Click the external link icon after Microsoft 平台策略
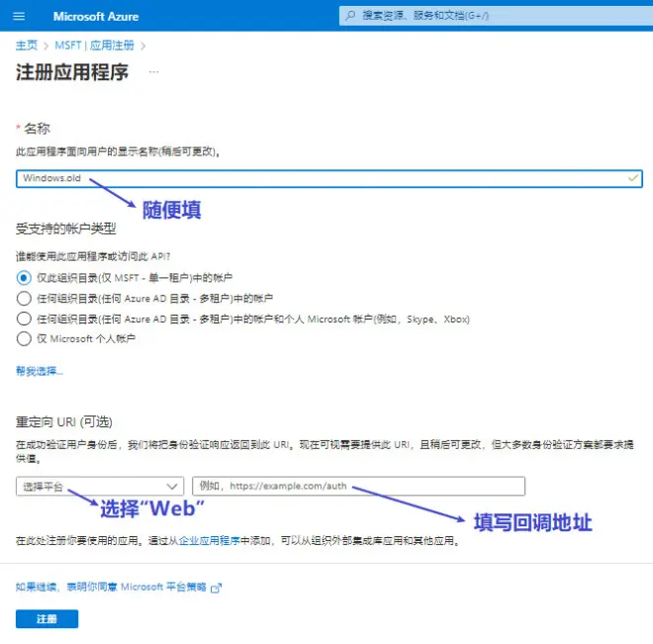 (x=216, y=588)
